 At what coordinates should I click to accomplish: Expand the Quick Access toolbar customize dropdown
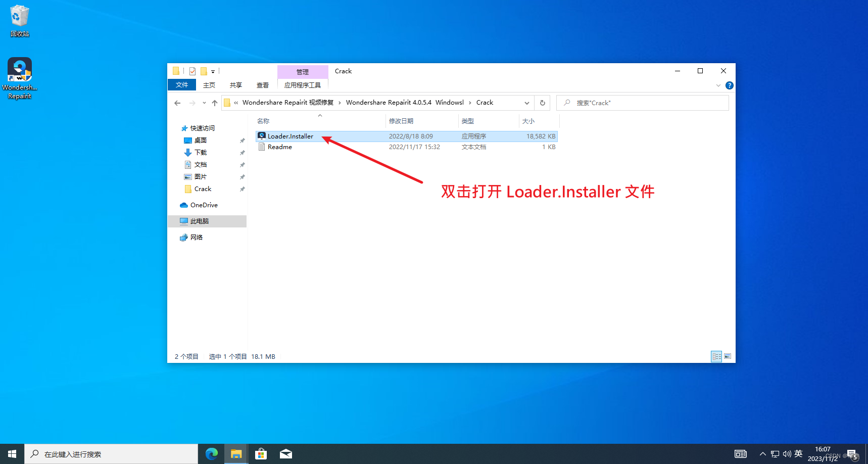pos(213,72)
